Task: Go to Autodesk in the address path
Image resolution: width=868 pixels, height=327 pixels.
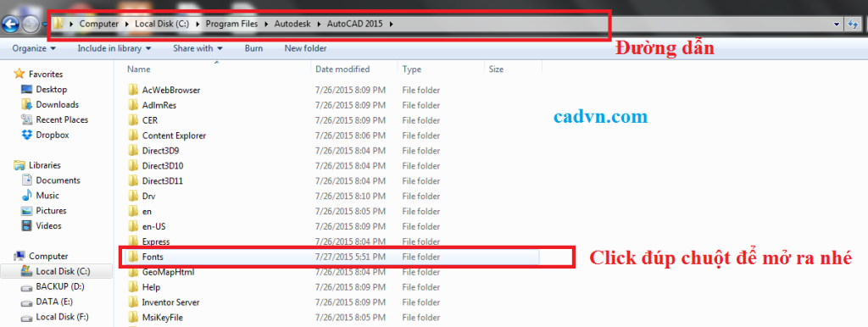Action: (x=293, y=25)
